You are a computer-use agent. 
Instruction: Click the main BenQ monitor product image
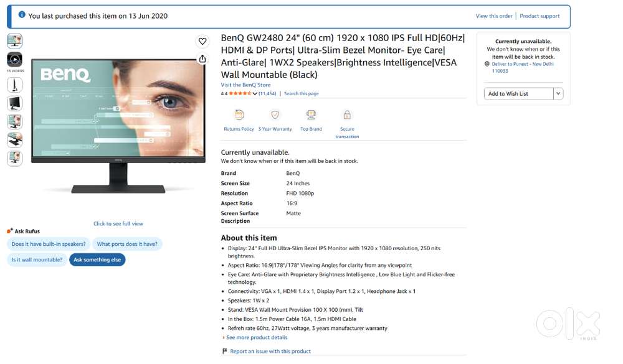click(118, 126)
